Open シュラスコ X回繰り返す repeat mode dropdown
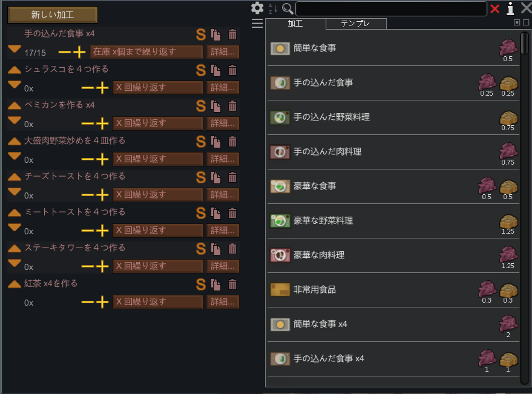The width and height of the screenshot is (532, 394). point(158,88)
